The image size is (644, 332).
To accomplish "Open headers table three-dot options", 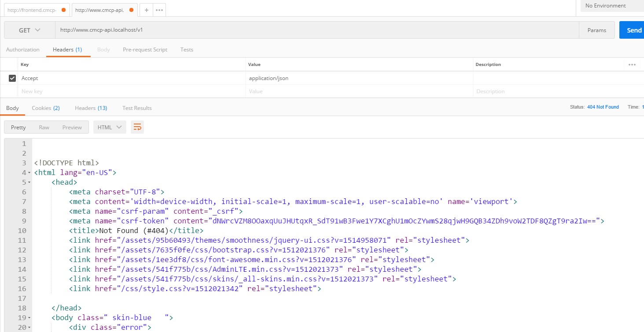I will point(632,65).
